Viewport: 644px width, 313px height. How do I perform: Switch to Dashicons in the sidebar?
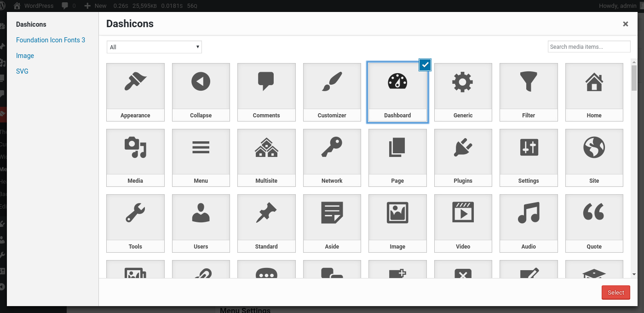[x=31, y=24]
